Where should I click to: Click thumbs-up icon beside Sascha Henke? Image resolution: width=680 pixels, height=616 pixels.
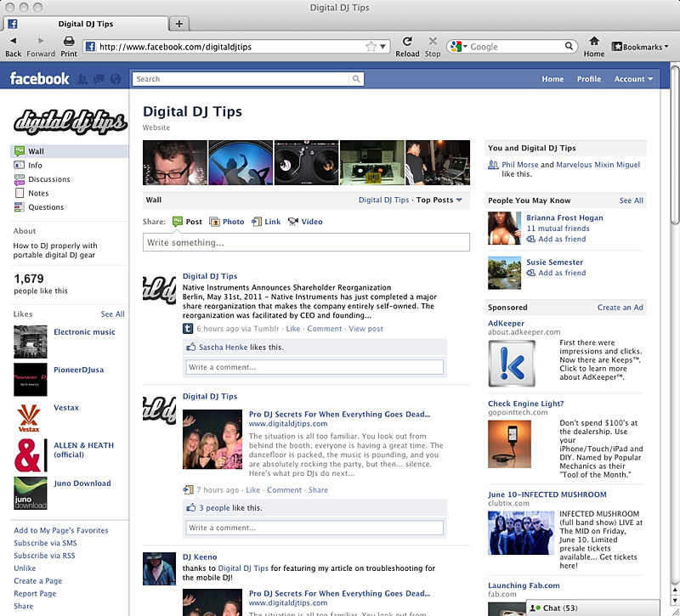tap(190, 347)
